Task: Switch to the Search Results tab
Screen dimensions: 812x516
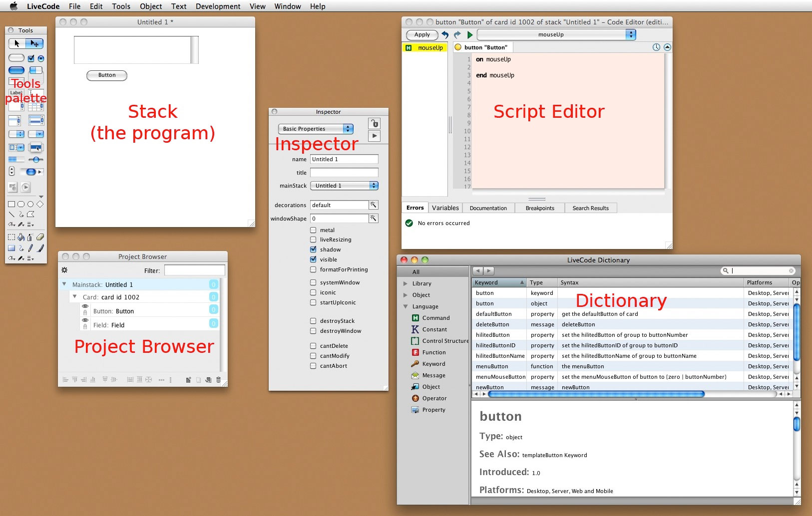Action: click(x=591, y=208)
